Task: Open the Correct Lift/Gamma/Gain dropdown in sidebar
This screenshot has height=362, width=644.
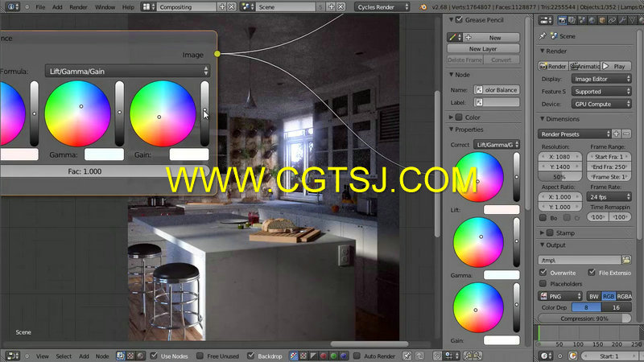Action: (497, 145)
